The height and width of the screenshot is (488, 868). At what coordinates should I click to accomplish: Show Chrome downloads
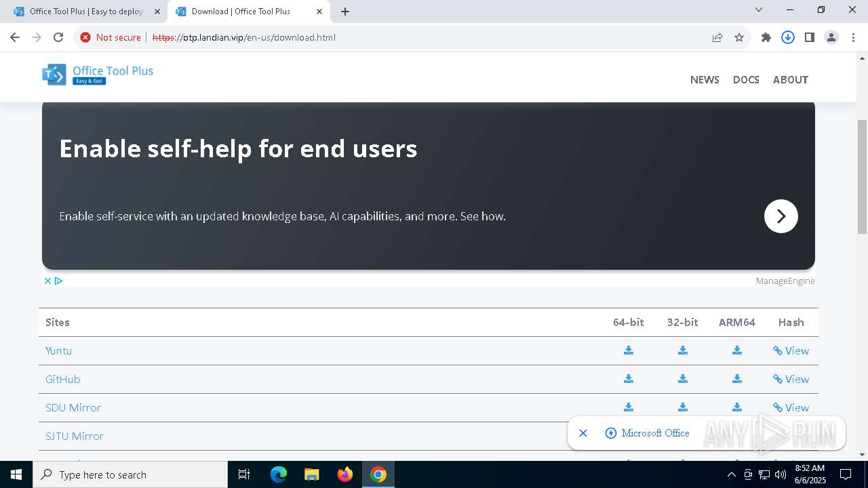coord(788,37)
